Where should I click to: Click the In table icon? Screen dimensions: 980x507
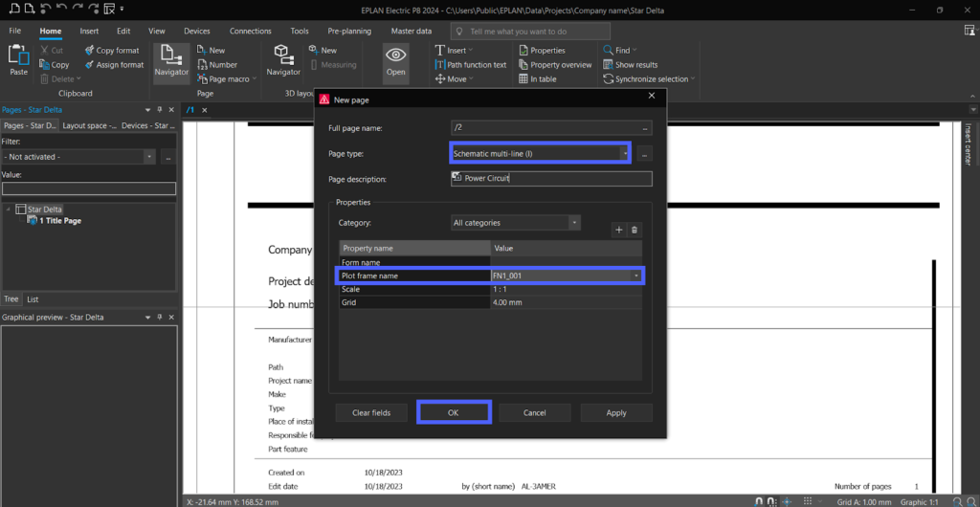523,79
